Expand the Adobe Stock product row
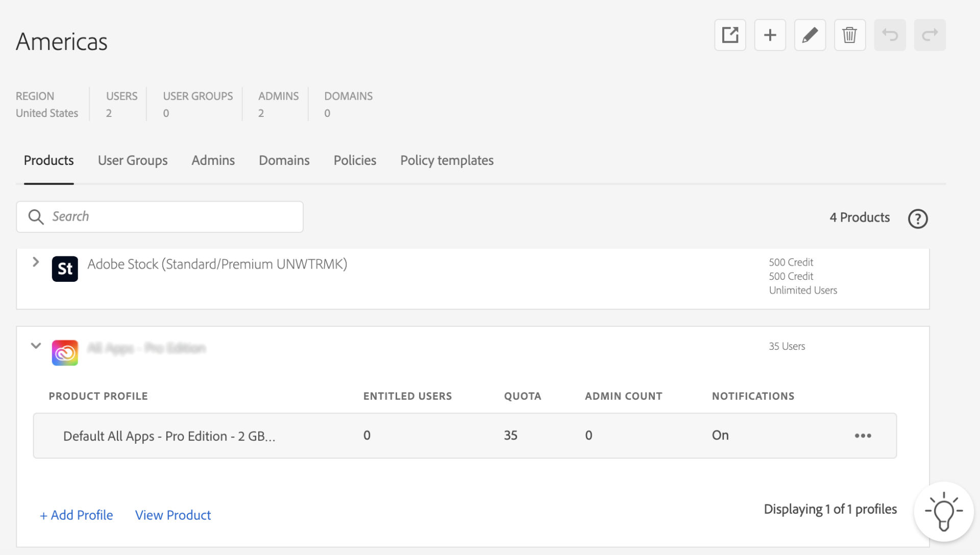The width and height of the screenshot is (980, 555). click(36, 262)
